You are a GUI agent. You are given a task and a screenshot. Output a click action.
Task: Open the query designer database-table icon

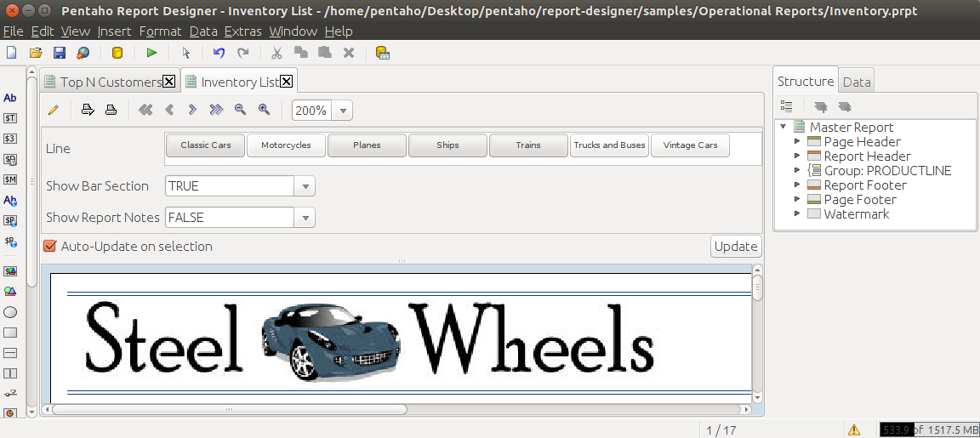(383, 53)
